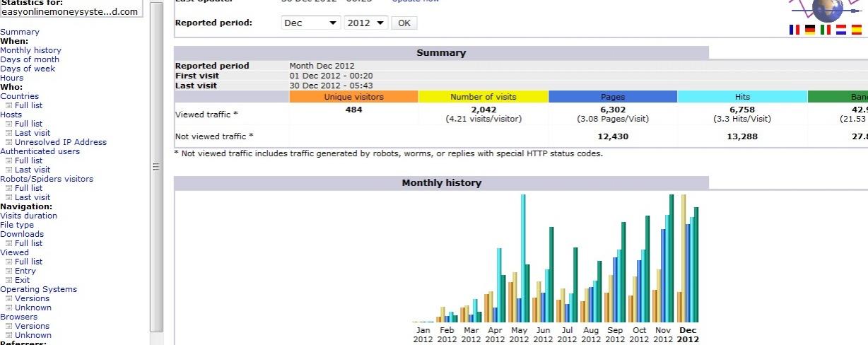Click icon beside Operating Systems Unknown

click(9, 308)
